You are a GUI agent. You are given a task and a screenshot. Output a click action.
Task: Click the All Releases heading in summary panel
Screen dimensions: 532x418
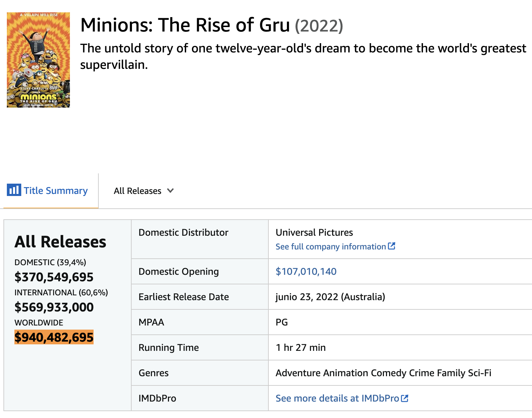60,242
